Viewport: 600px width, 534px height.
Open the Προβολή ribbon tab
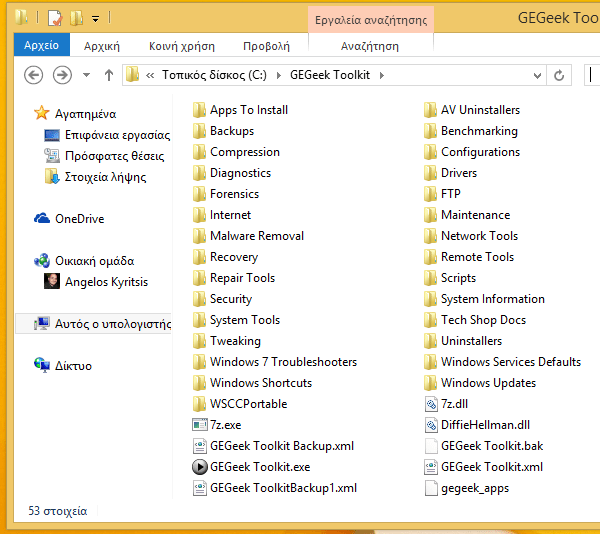click(x=266, y=46)
